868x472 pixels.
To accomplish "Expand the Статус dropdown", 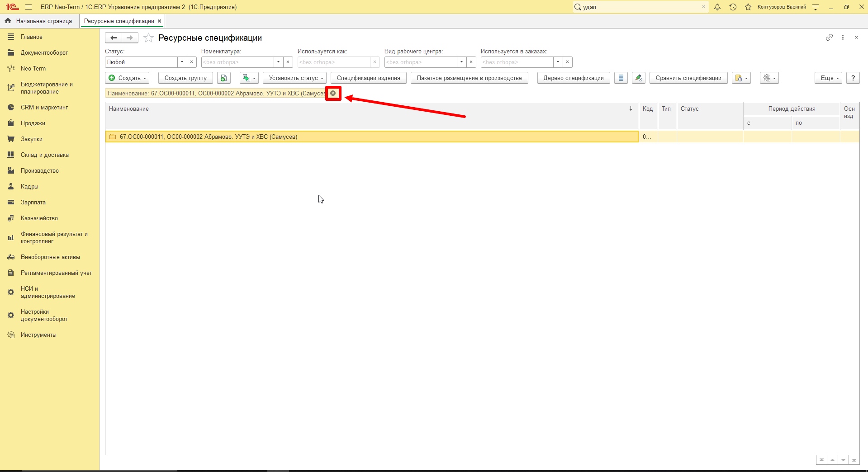I will coord(182,62).
